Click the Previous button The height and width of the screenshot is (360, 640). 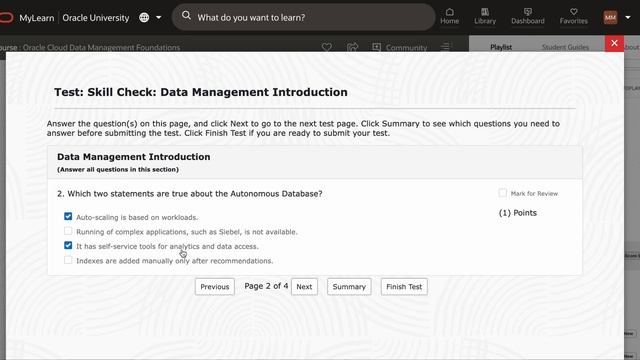(215, 287)
